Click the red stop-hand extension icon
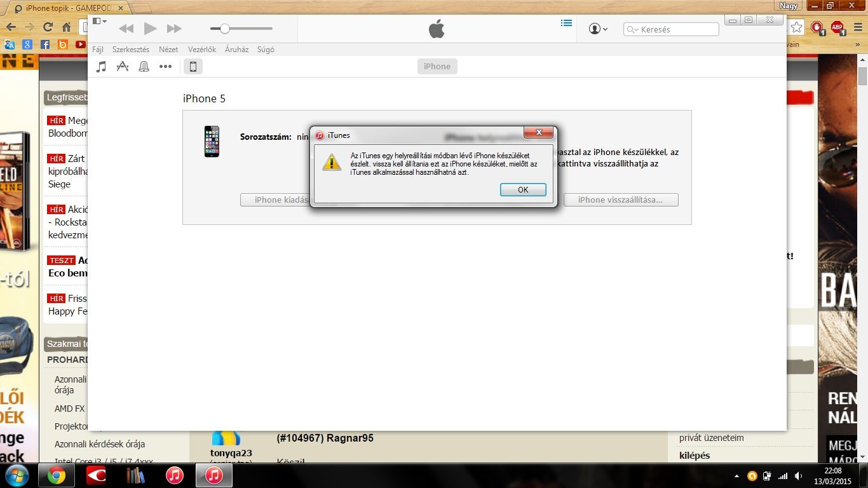 coord(817,27)
